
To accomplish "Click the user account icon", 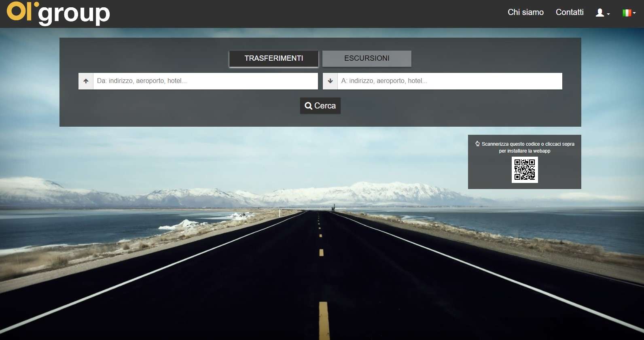I will tap(600, 13).
